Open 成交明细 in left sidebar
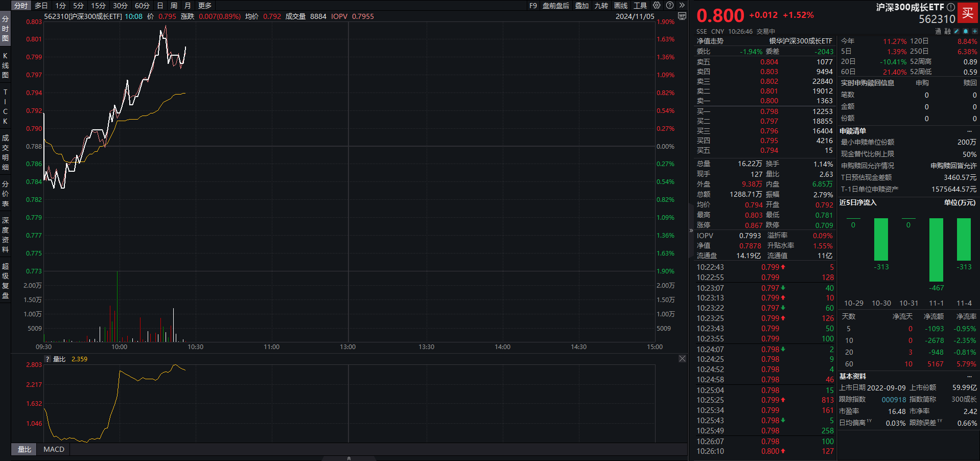980x461 pixels. [5, 152]
